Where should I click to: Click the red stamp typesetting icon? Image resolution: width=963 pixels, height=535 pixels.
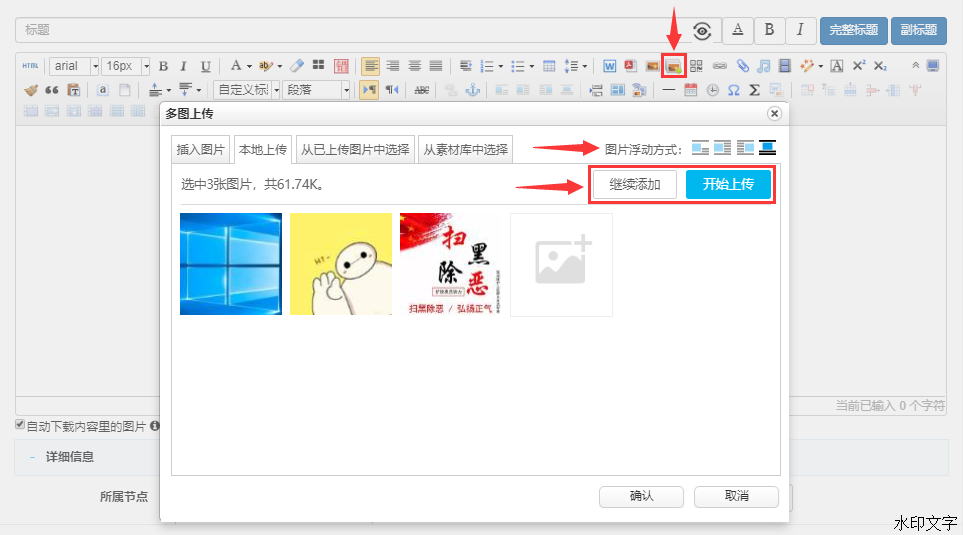point(341,66)
